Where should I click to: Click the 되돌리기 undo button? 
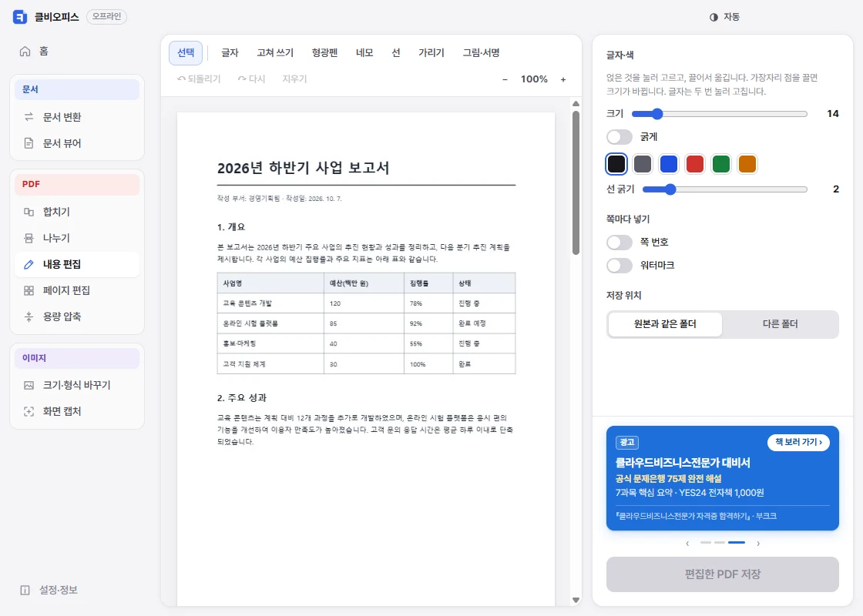point(199,79)
